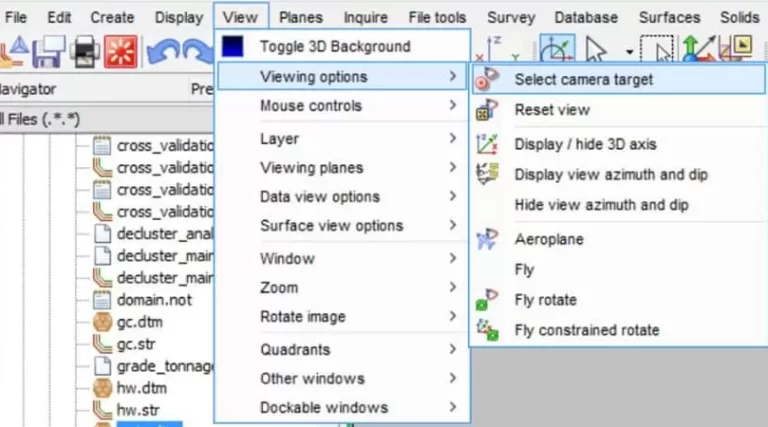The height and width of the screenshot is (427, 768).
Task: Click the Fly constrained rotate icon
Action: click(x=487, y=330)
